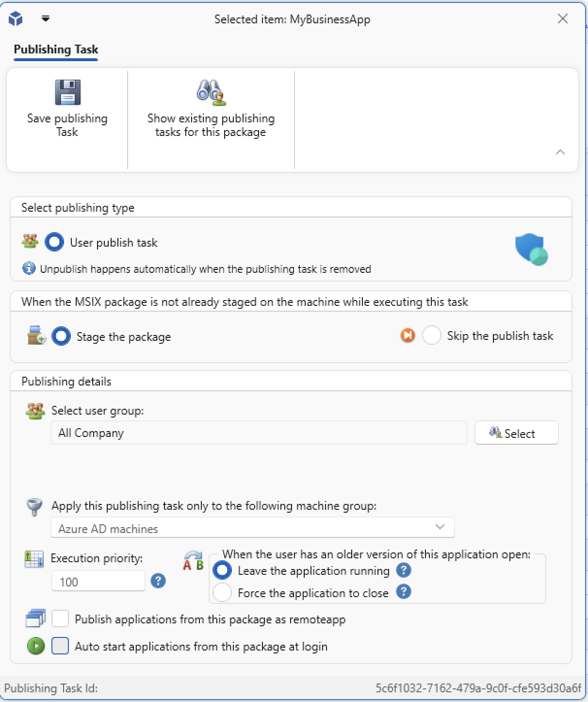Select the Skip the publish task radio button
The width and height of the screenshot is (588, 702).
(432, 335)
